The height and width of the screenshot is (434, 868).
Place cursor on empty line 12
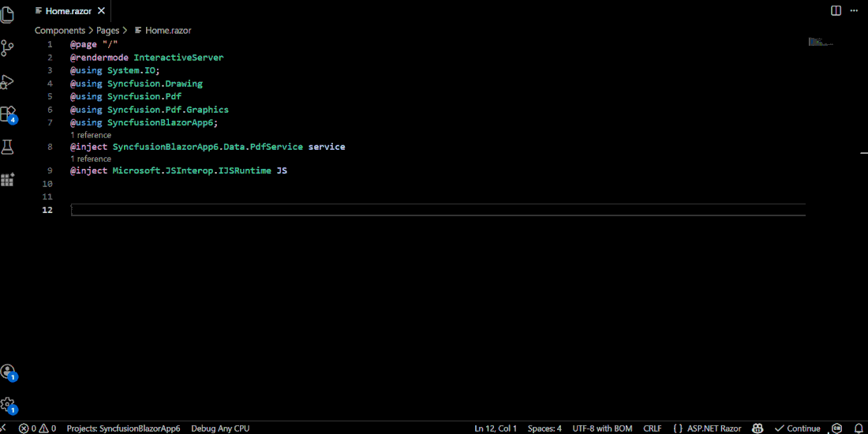click(437, 210)
